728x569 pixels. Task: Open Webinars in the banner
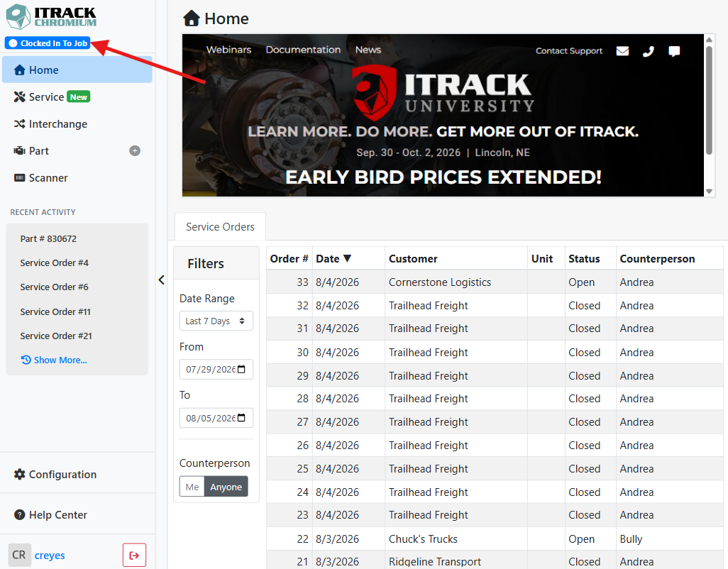coord(229,50)
